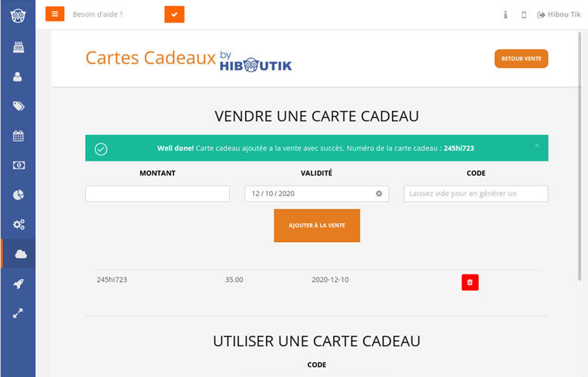Click the RETOUR VENTE button
This screenshot has height=377, width=588.
(x=521, y=59)
